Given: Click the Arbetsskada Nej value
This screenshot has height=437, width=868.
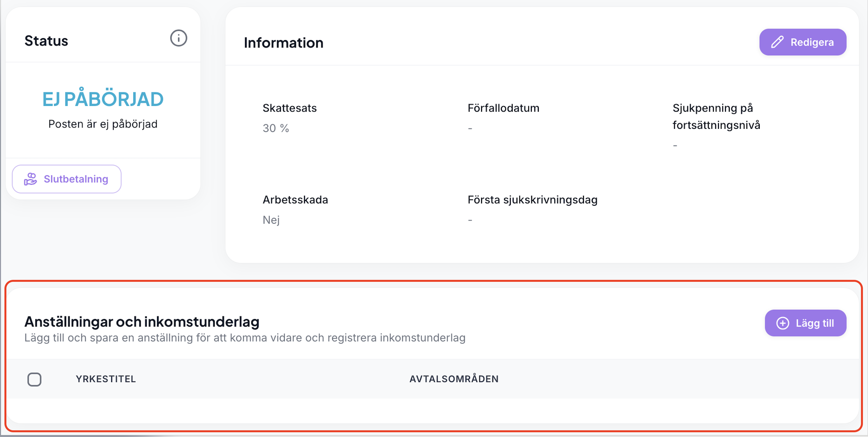Looking at the screenshot, I should click(271, 220).
